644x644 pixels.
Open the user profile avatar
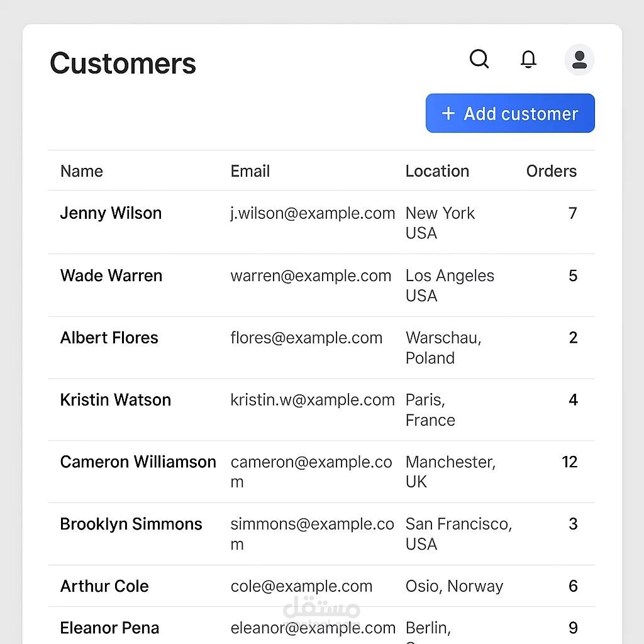[579, 60]
